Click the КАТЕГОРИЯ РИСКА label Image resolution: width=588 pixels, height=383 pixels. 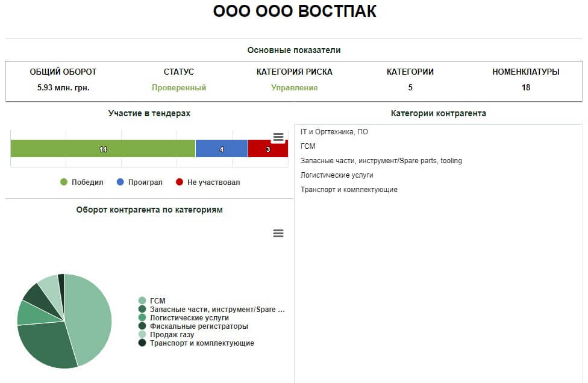click(x=295, y=72)
